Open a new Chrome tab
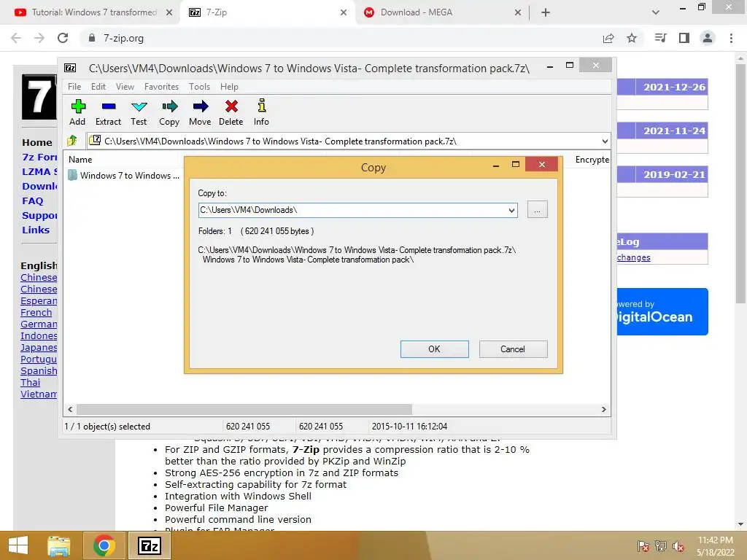Screen dimensions: 747x560 (546, 12)
